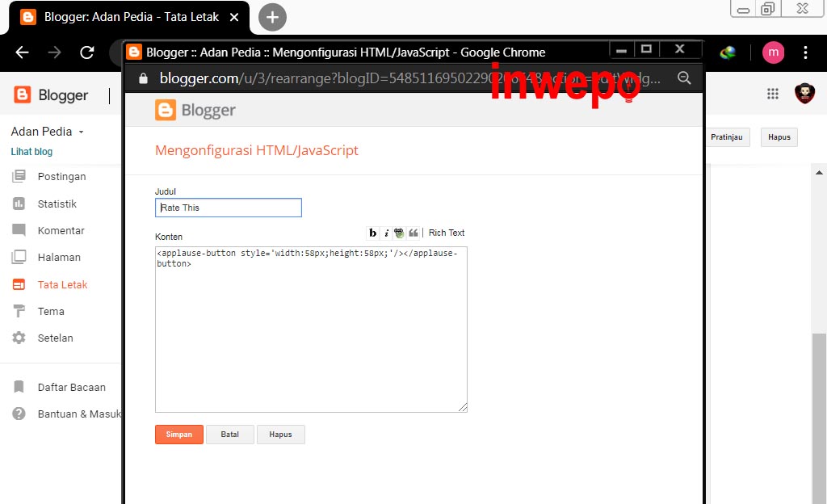Close the popup configuration window
Viewport: 827px width, 504px height.
pyautogui.click(x=680, y=49)
